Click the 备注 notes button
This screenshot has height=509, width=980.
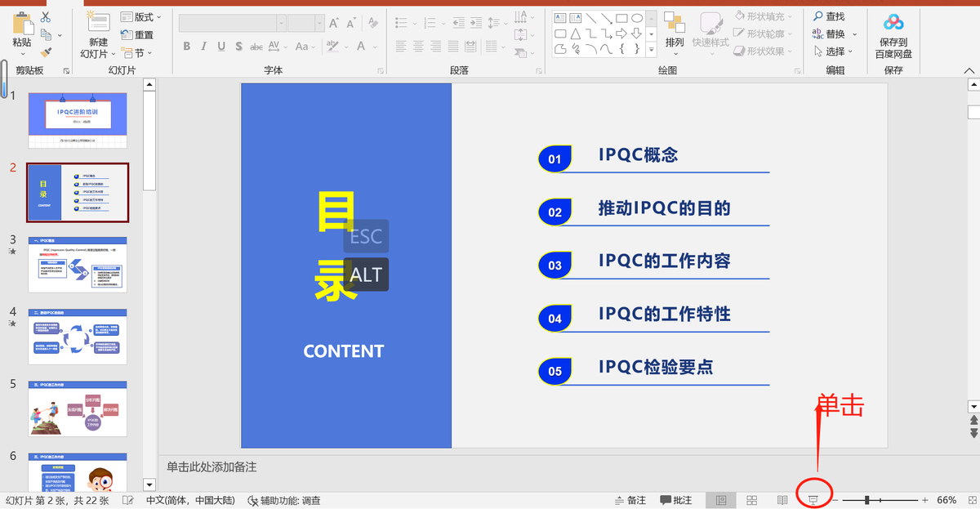click(x=630, y=500)
